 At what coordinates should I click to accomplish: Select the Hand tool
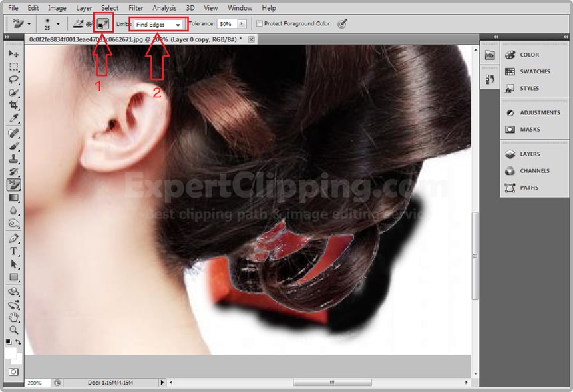coord(13,317)
